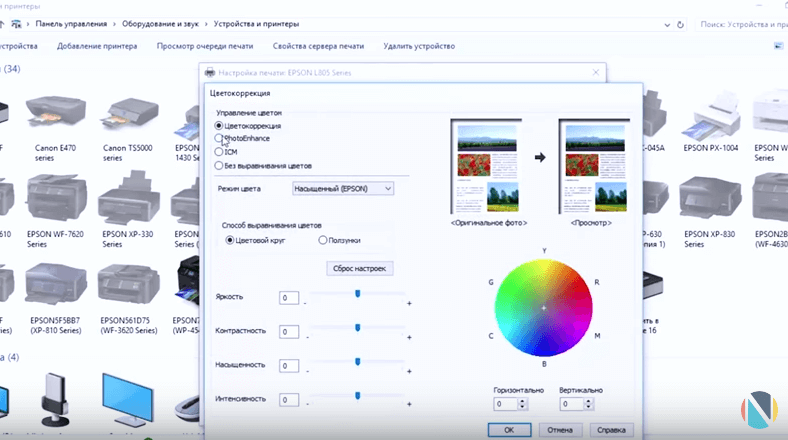Click the Просмотр preview thumbnail
Image resolution: width=788 pixels, height=440 pixels.
pos(594,166)
